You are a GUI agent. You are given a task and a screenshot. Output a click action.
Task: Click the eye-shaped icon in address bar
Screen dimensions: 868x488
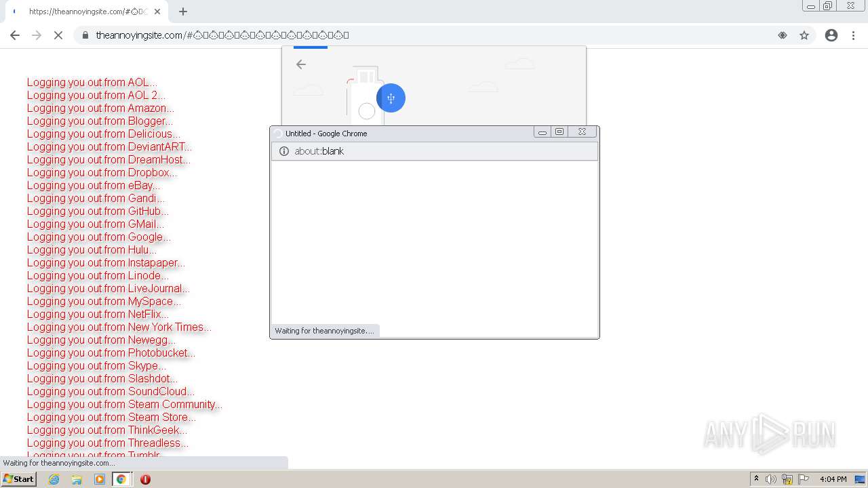[783, 35]
